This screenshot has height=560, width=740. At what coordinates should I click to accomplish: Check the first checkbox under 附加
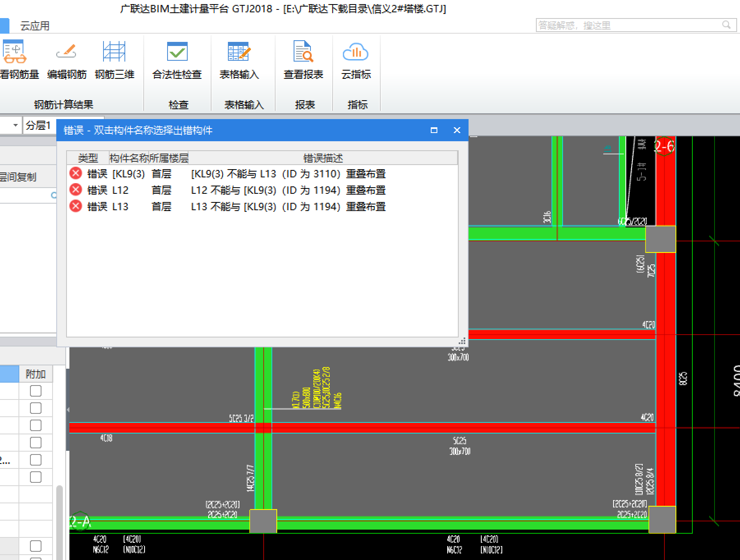coord(36,391)
